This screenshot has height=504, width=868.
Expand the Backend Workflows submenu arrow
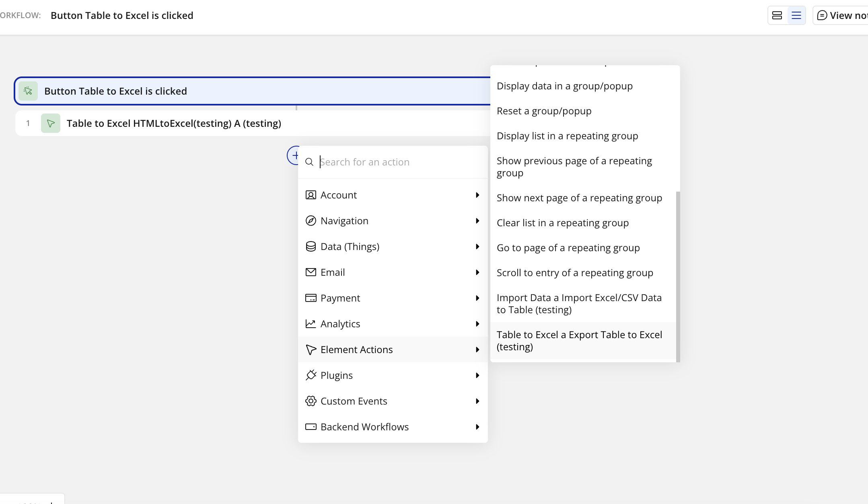pos(477,427)
